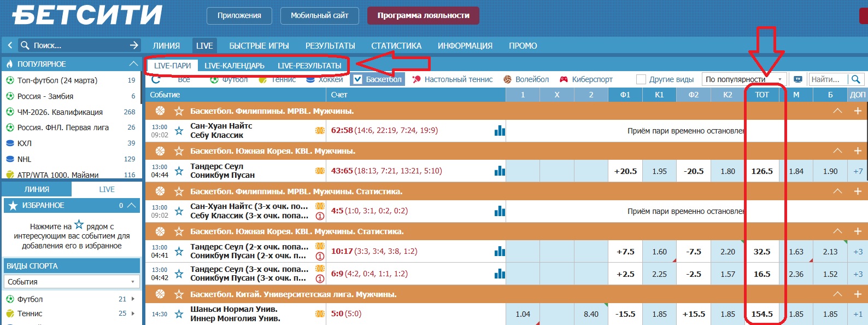Expand the Футбол sidebar submenu arrow

coord(133,299)
